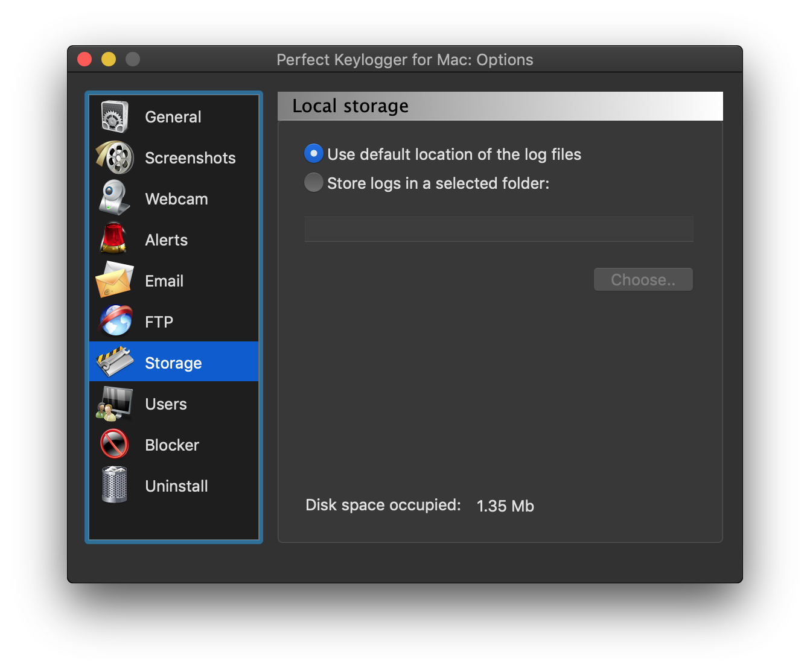Screen dimensions: 810x672
Task: Switch to the Alerts section
Action: point(166,239)
